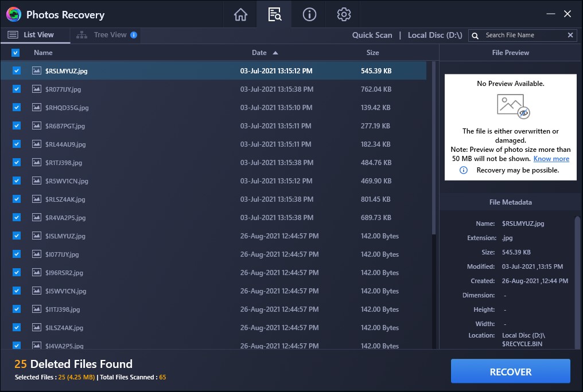Open the info icon in top bar
Viewport: 583px width, 392px height.
(309, 14)
